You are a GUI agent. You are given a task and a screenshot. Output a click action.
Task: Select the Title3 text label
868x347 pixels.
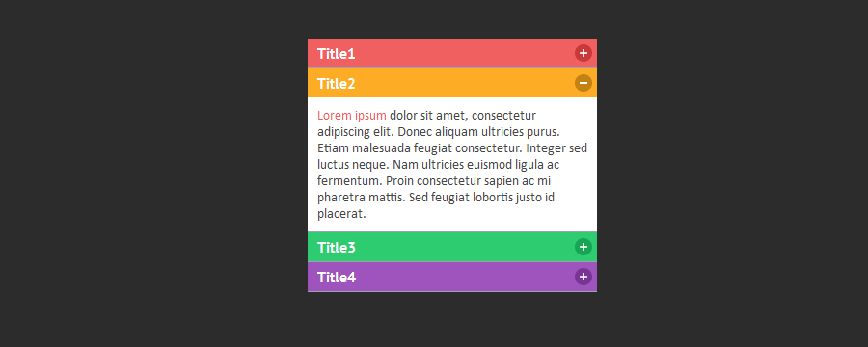[x=336, y=248]
